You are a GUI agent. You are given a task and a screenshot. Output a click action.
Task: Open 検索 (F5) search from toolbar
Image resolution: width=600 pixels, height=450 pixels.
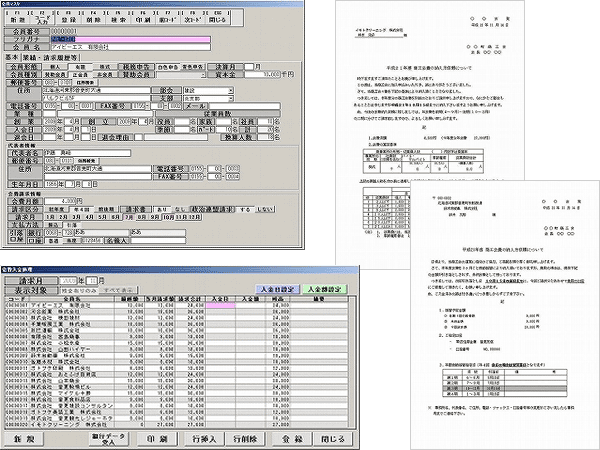tap(122, 19)
